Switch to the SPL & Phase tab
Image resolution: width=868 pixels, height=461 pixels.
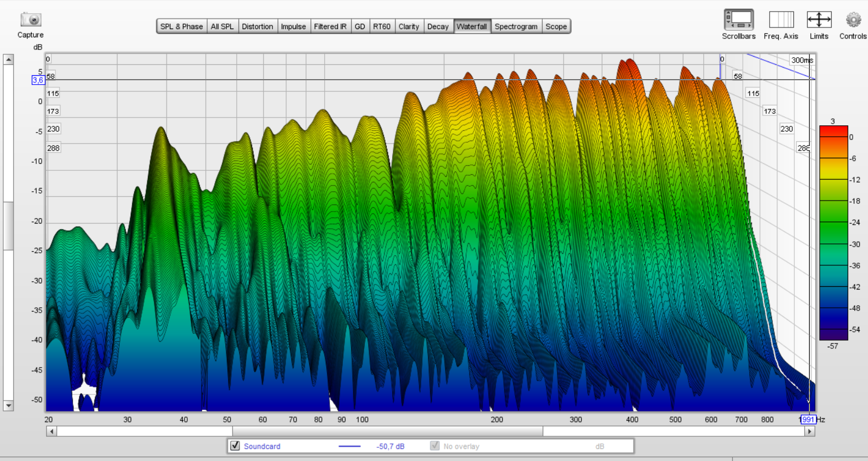pyautogui.click(x=181, y=26)
